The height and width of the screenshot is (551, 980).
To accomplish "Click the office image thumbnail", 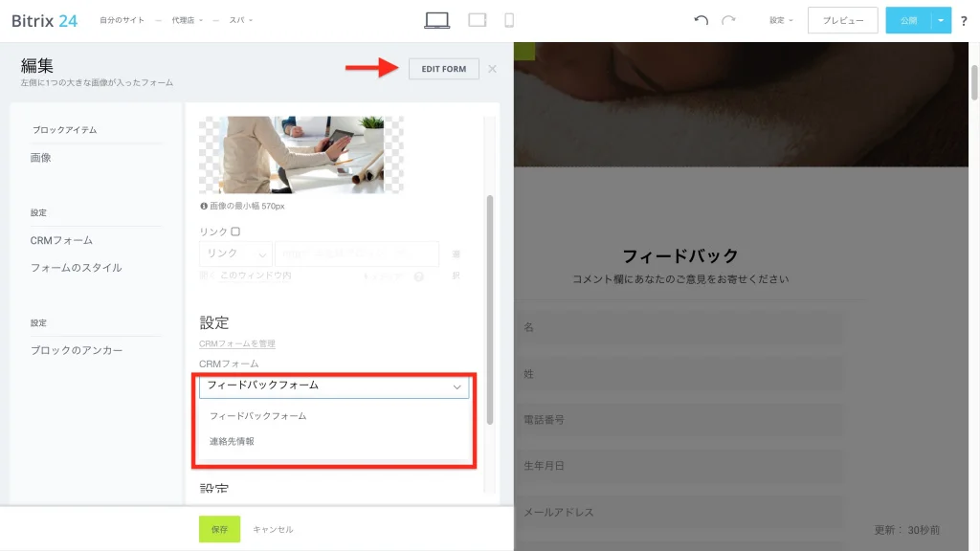I will click(x=301, y=154).
